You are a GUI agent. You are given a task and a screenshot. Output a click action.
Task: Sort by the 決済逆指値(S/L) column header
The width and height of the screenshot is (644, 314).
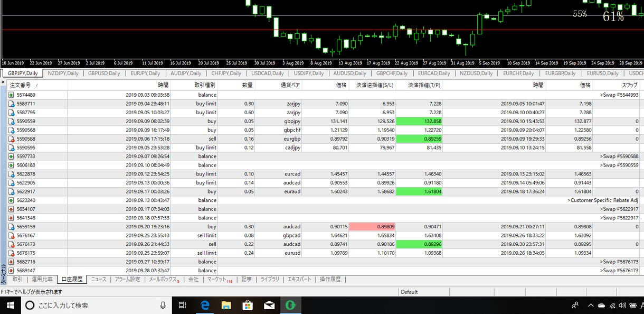click(372, 85)
